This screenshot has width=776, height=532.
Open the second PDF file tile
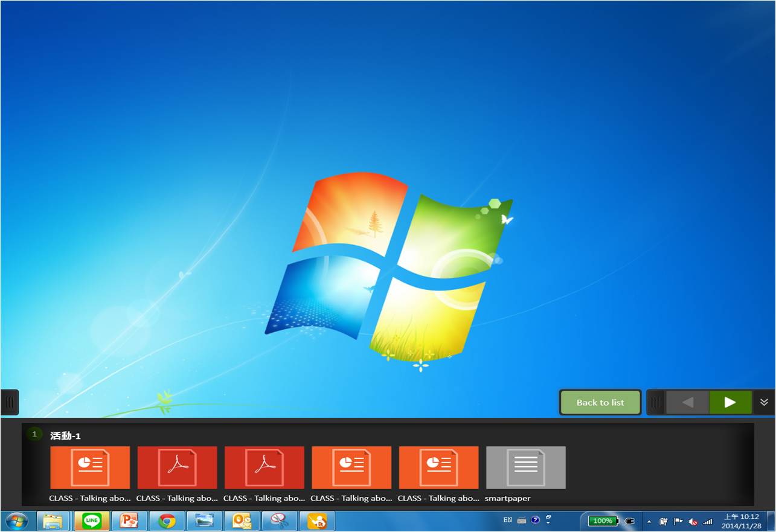(x=264, y=467)
